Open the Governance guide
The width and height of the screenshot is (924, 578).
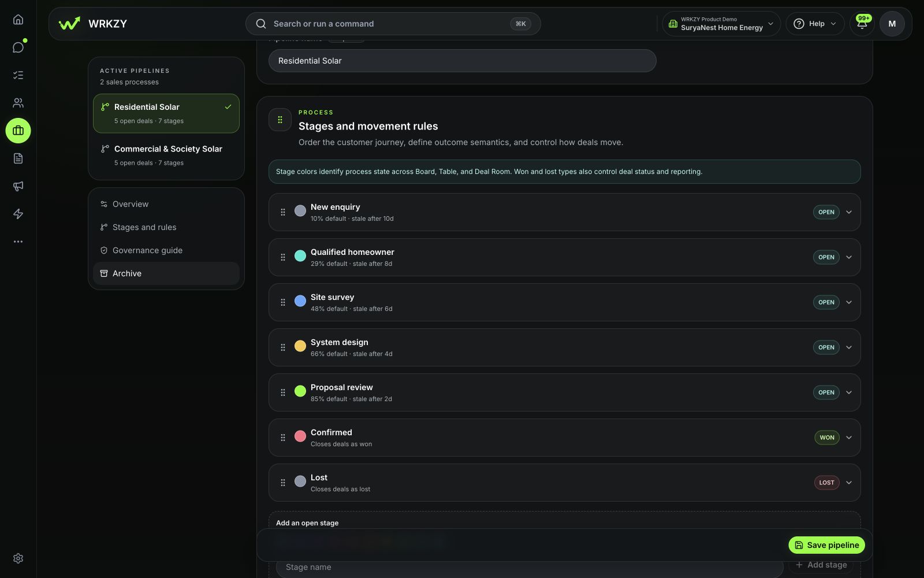click(166, 250)
